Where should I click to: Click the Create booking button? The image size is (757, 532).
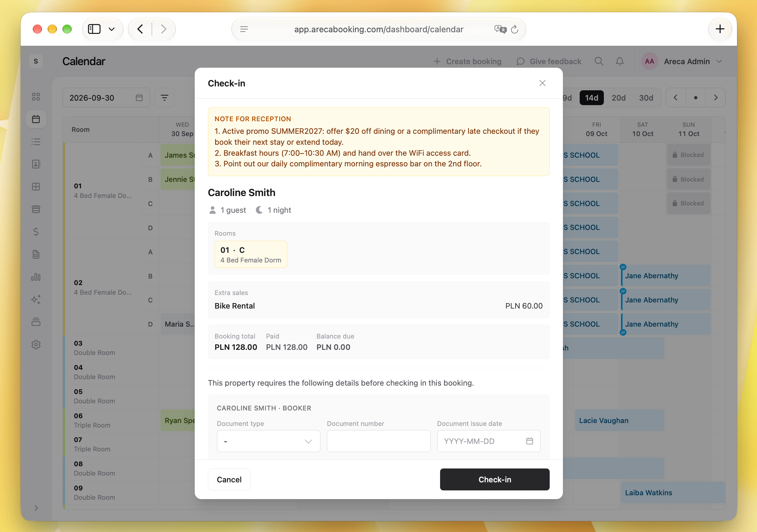click(467, 61)
